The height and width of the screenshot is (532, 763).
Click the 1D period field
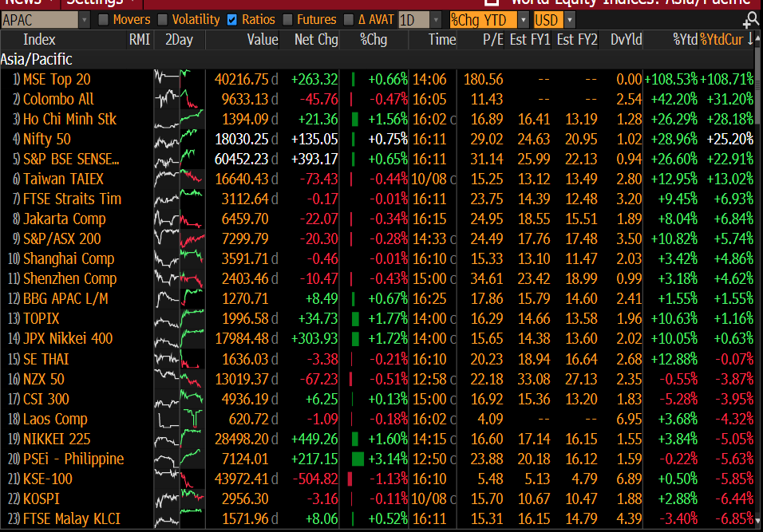click(414, 20)
